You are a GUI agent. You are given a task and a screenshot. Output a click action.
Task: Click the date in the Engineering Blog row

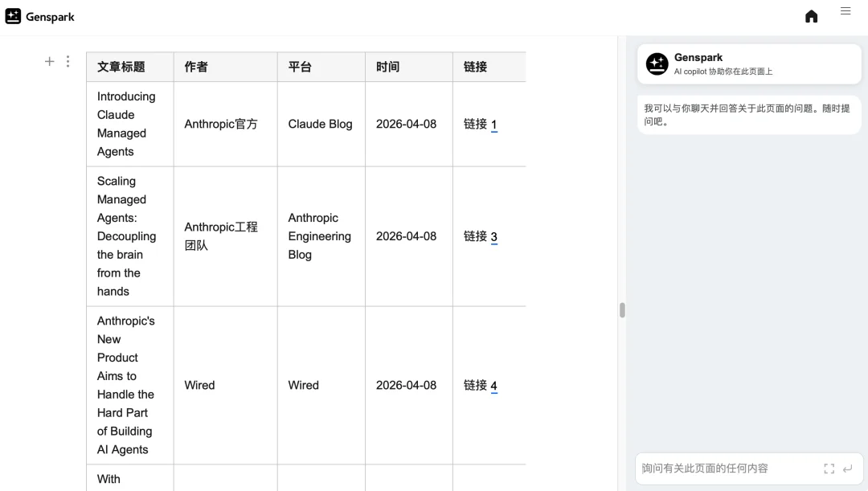point(407,236)
